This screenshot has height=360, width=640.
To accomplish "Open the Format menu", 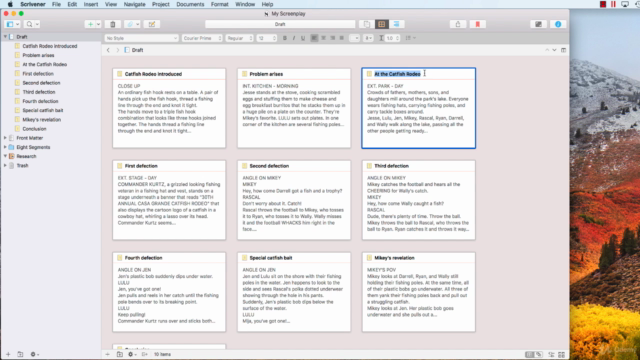I will click(219, 4).
